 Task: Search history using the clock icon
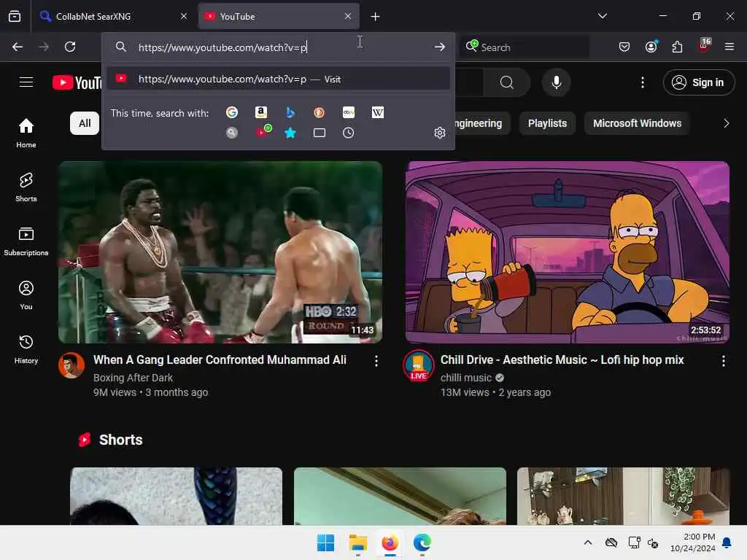348,133
